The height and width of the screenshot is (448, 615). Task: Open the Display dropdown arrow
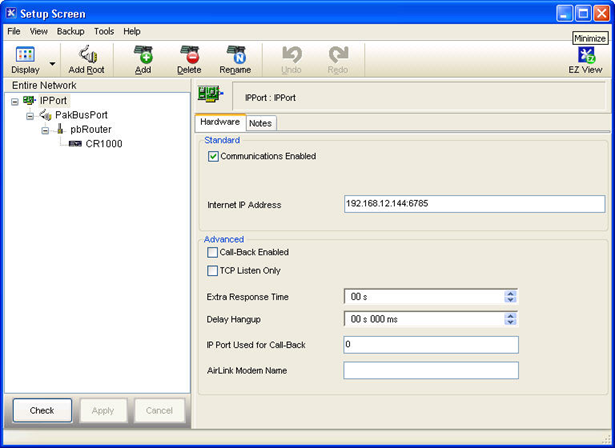tap(53, 62)
